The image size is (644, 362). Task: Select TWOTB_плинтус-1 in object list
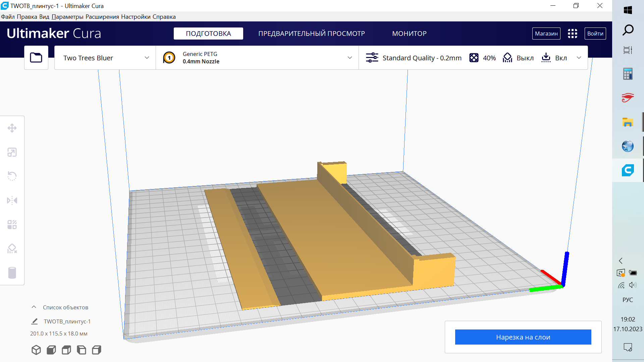click(x=67, y=321)
